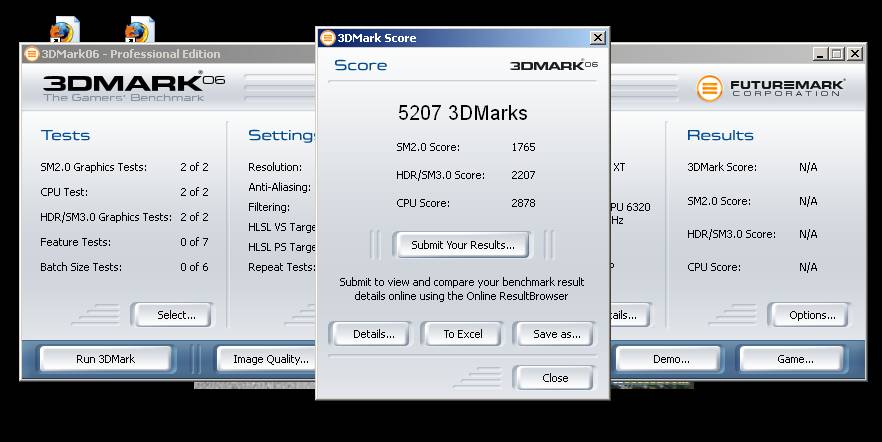This screenshot has width=882, height=442.
Task: Click the orange 3DMark06 main window title icon
Action: pos(32,54)
